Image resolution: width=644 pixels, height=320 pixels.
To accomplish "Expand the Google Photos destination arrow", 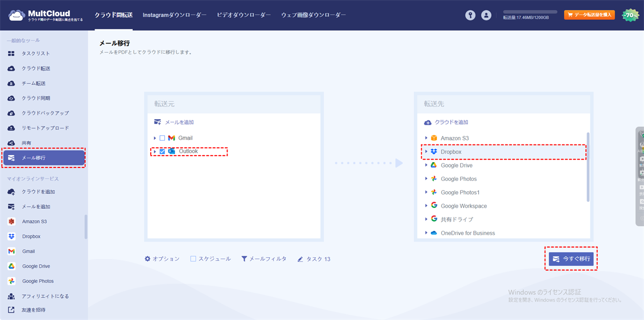I will 426,179.
